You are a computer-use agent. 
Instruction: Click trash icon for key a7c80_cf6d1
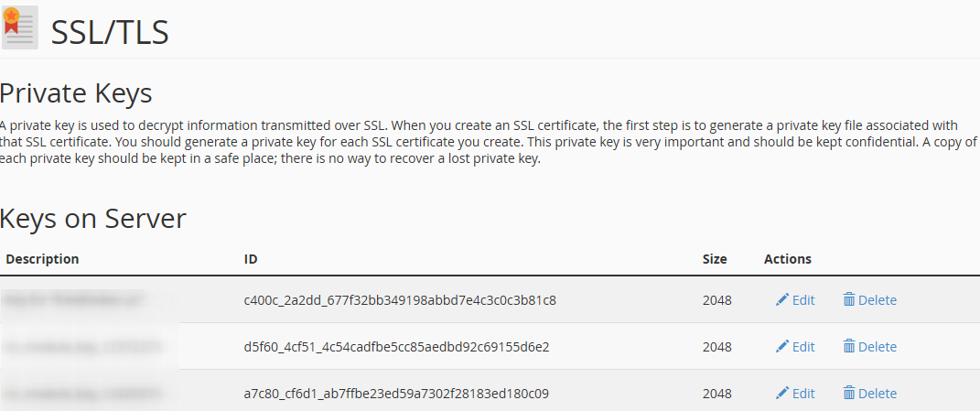[849, 393]
